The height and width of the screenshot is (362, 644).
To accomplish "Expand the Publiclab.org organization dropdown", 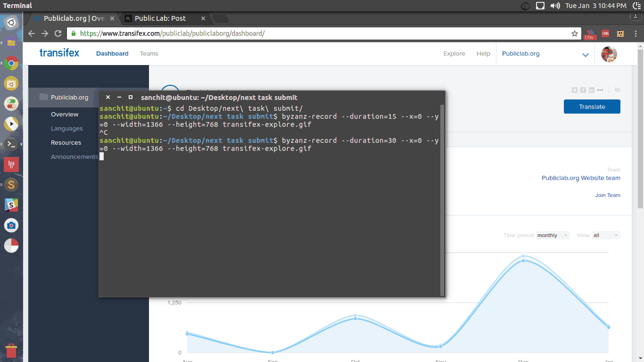I will (585, 55).
